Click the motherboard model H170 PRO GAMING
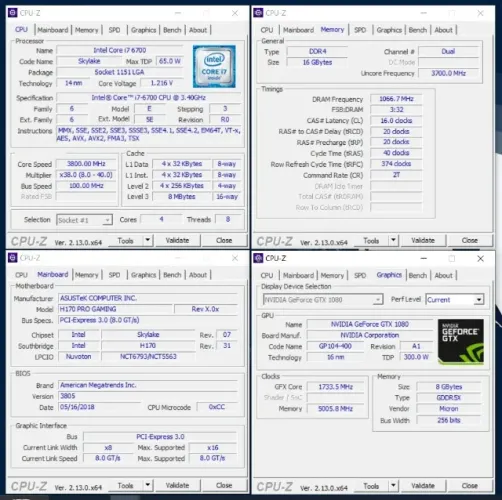Image resolution: width=502 pixels, height=500 pixels. pyautogui.click(x=116, y=309)
